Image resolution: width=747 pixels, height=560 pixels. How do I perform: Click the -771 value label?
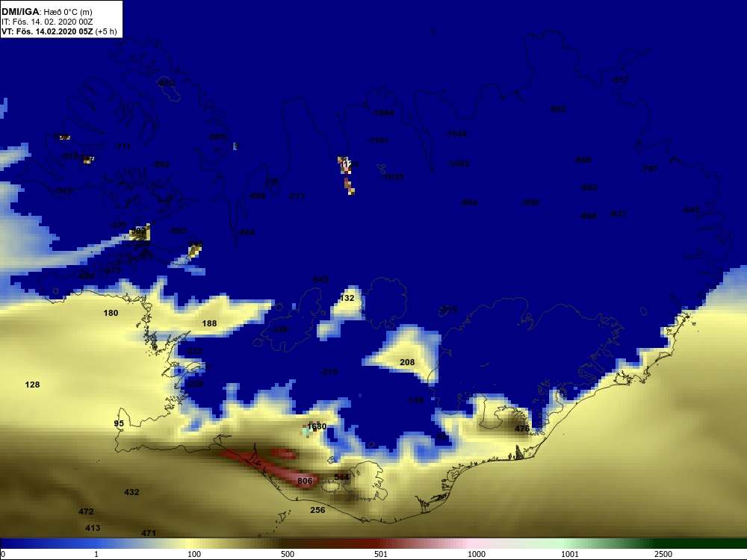tap(297, 196)
